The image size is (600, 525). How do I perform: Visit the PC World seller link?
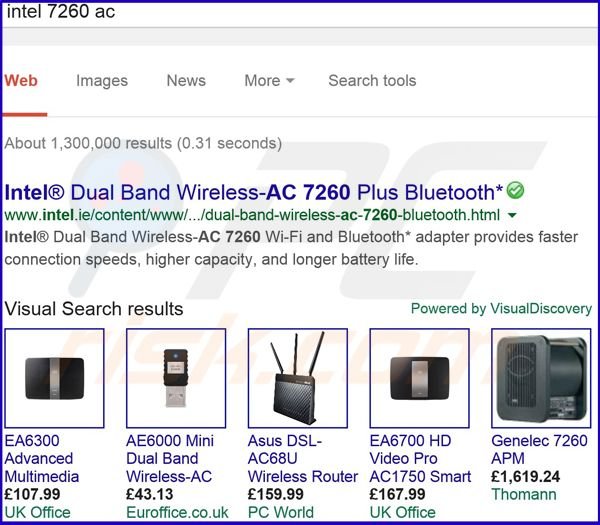coord(281,512)
